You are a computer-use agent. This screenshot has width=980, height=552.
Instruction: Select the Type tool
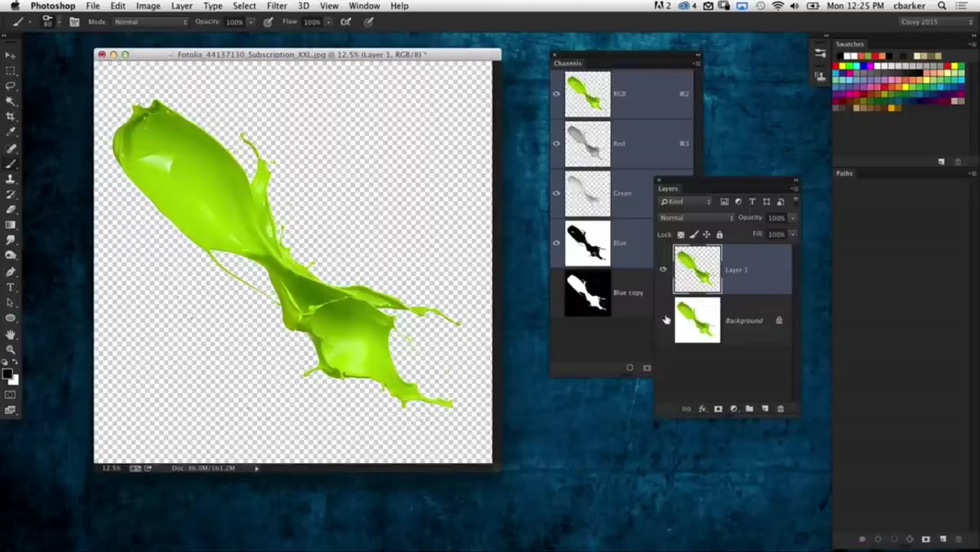click(x=11, y=287)
